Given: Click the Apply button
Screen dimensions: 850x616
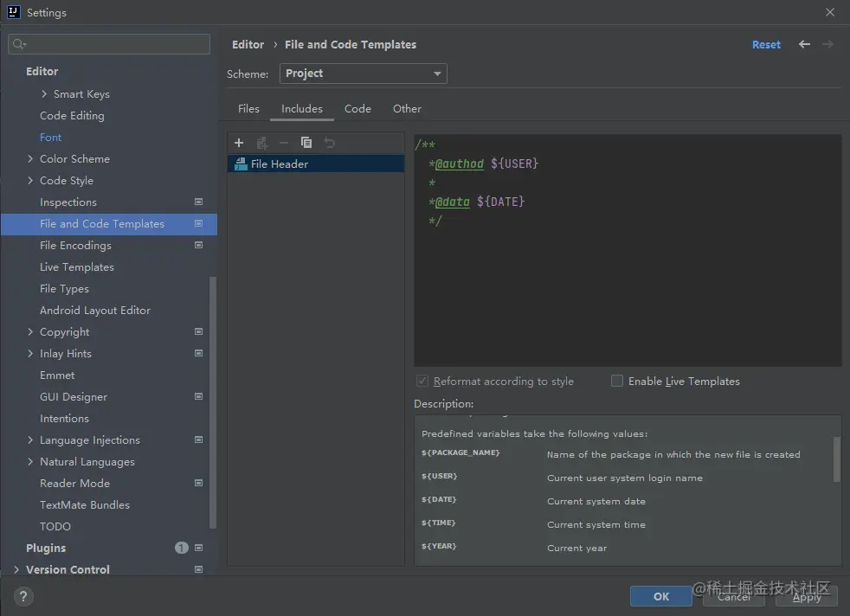Looking at the screenshot, I should point(807,596).
